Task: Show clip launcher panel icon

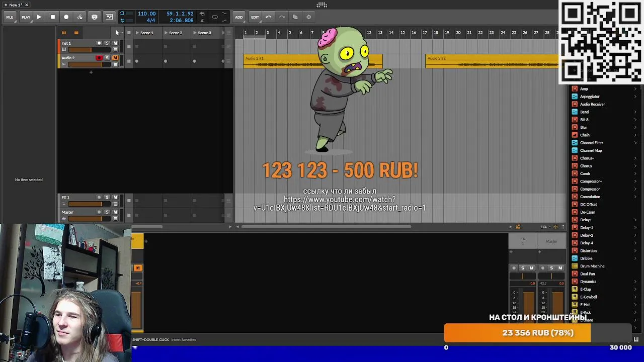Action: click(x=64, y=33)
